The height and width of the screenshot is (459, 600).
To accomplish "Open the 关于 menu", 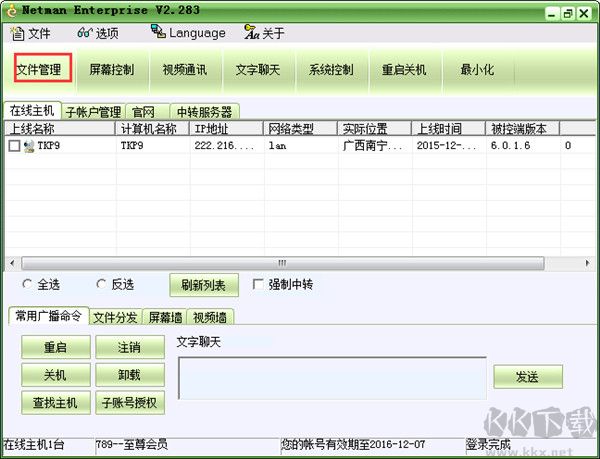I will coord(264,33).
